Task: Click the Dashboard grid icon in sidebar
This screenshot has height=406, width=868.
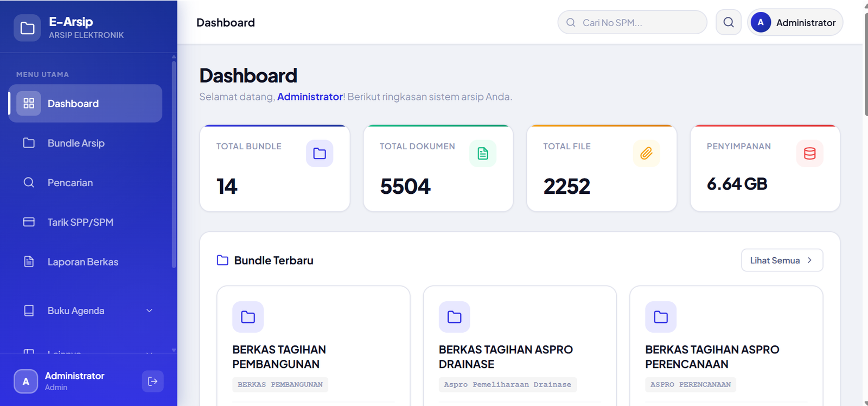Action: pyautogui.click(x=29, y=103)
